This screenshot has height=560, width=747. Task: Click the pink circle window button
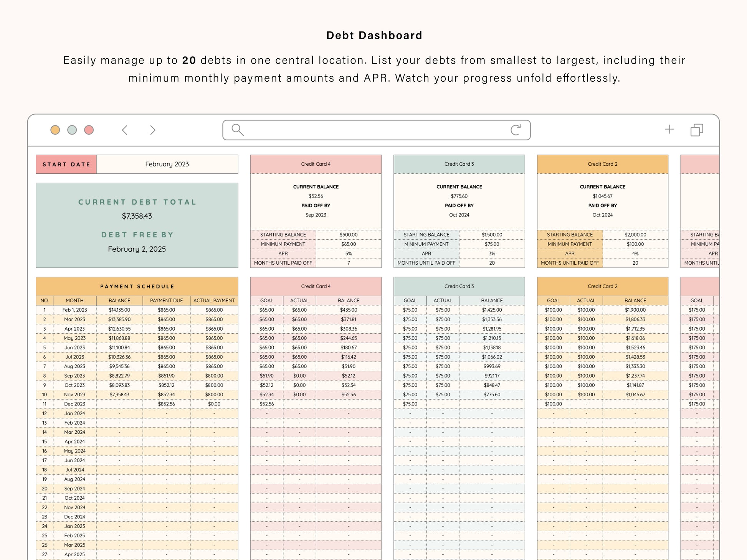(x=89, y=130)
